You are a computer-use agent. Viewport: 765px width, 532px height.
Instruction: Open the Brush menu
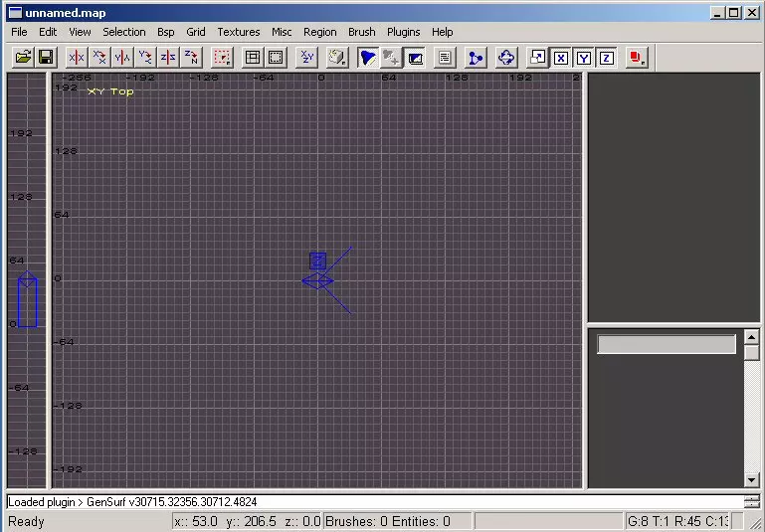click(x=362, y=32)
